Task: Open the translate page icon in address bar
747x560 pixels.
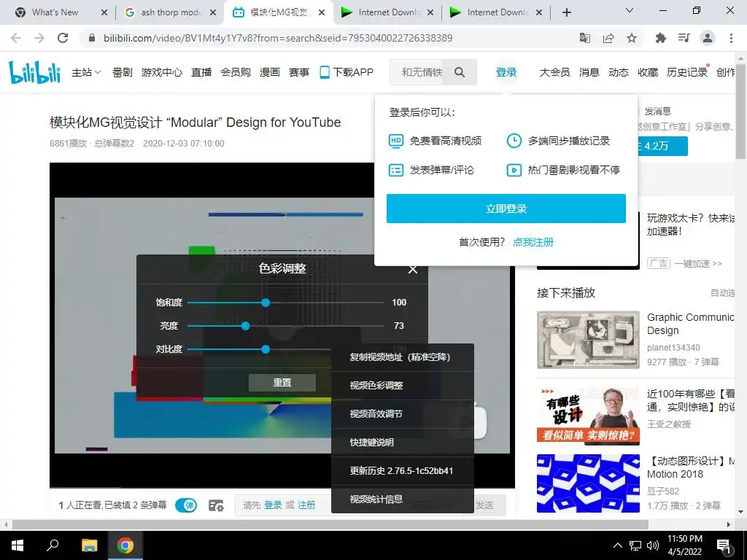Action: (x=584, y=38)
